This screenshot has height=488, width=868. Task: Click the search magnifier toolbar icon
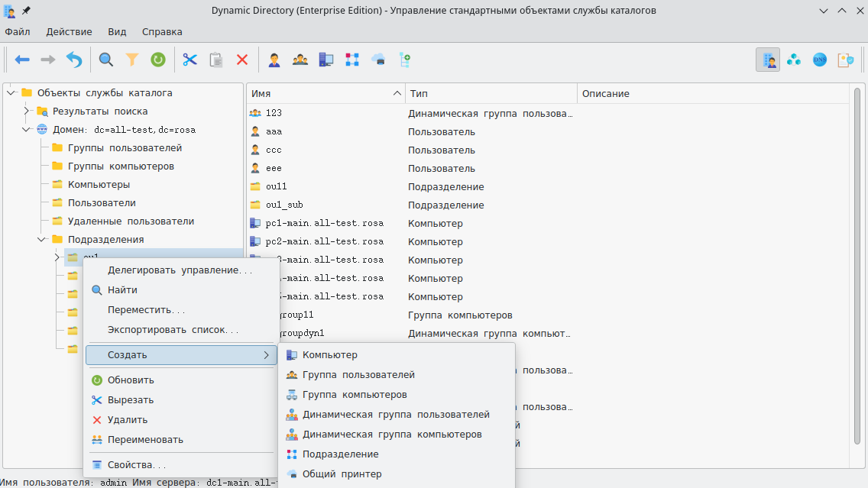106,60
